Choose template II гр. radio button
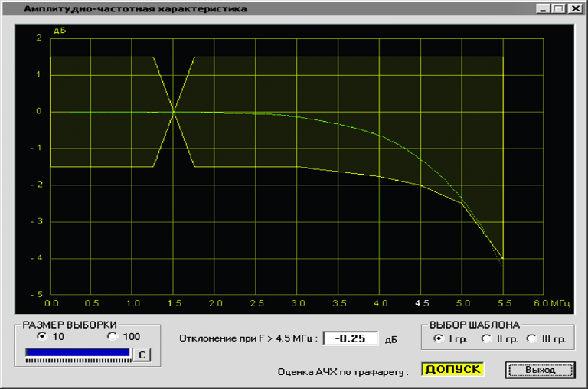588x389 pixels. 486,338
